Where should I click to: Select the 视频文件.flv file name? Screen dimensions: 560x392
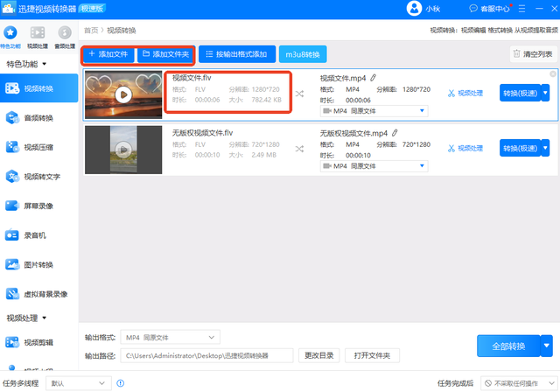(192, 78)
